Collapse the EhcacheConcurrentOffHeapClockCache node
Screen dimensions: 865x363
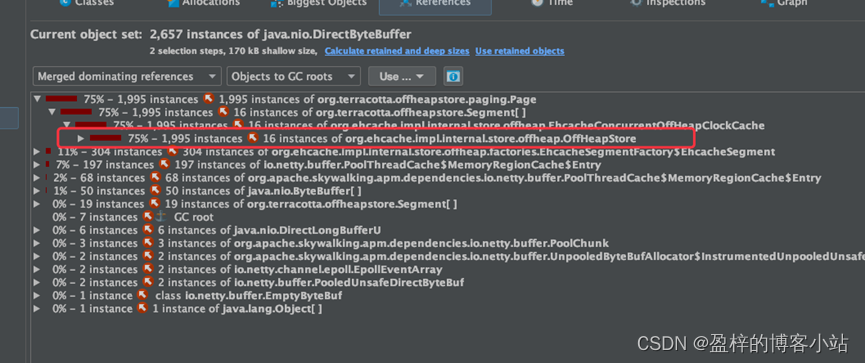pos(66,125)
